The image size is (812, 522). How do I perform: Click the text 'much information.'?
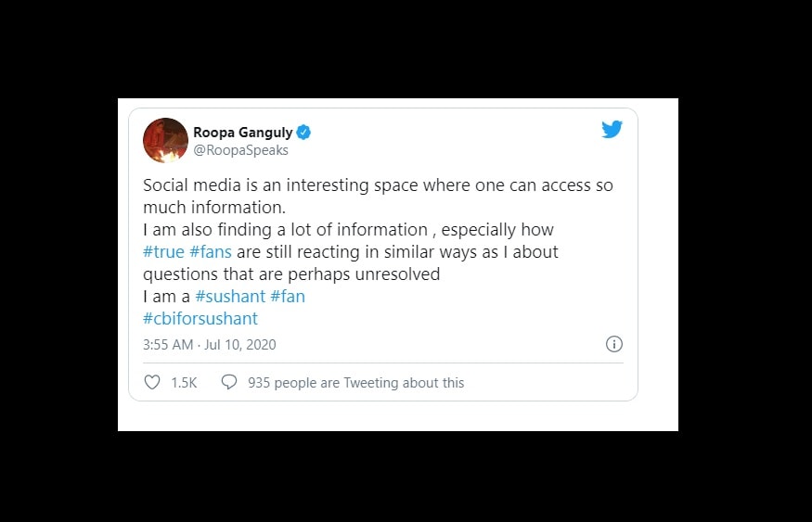(x=214, y=208)
